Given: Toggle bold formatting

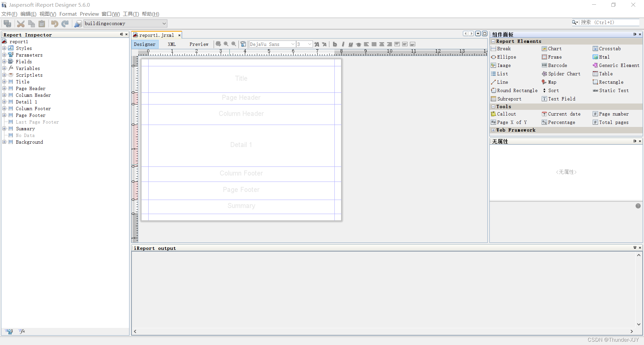Looking at the screenshot, I should click(x=335, y=44).
